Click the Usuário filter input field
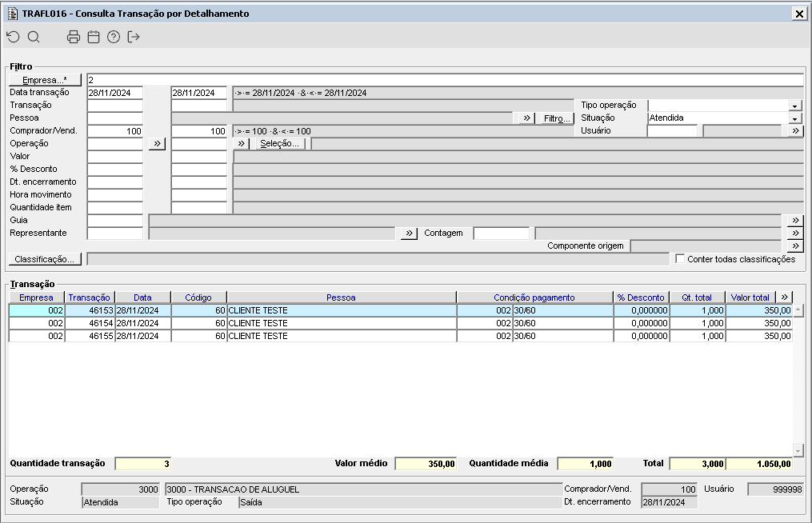This screenshot has height=523, width=812. pyautogui.click(x=673, y=131)
